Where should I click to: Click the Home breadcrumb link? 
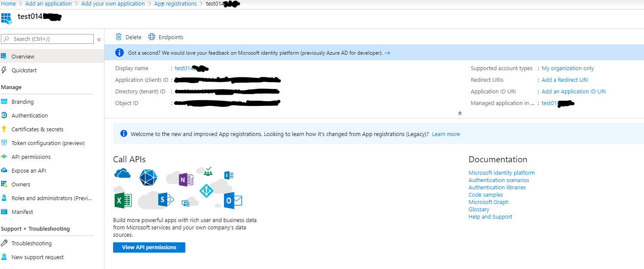(x=8, y=4)
